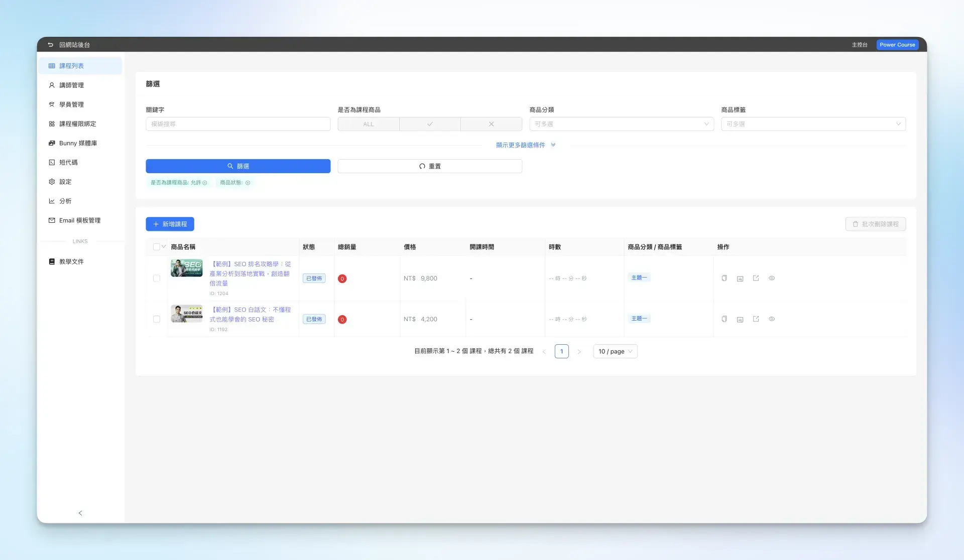The width and height of the screenshot is (964, 560).
Task: Remove the 是否為課程商品 filter tag
Action: 205,183
